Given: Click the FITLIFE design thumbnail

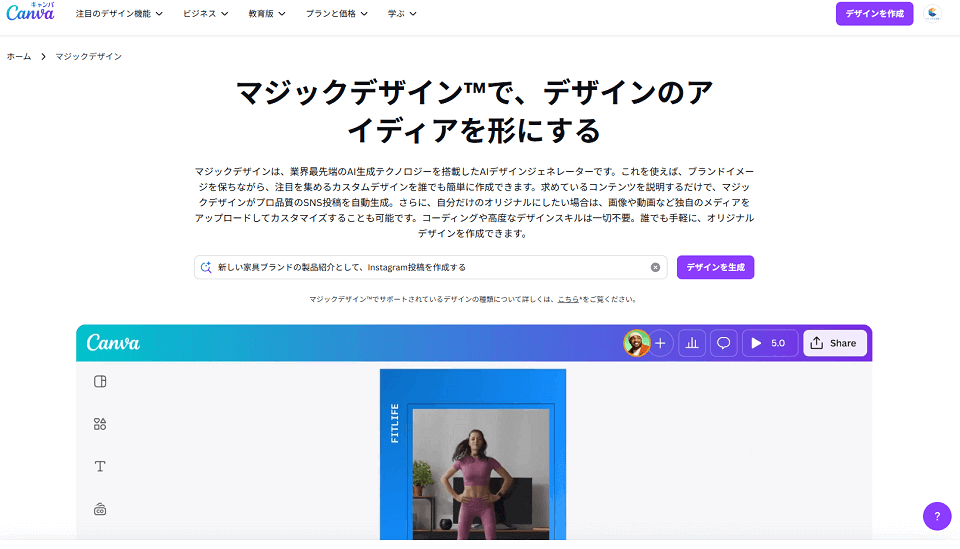Looking at the screenshot, I should coord(473,454).
